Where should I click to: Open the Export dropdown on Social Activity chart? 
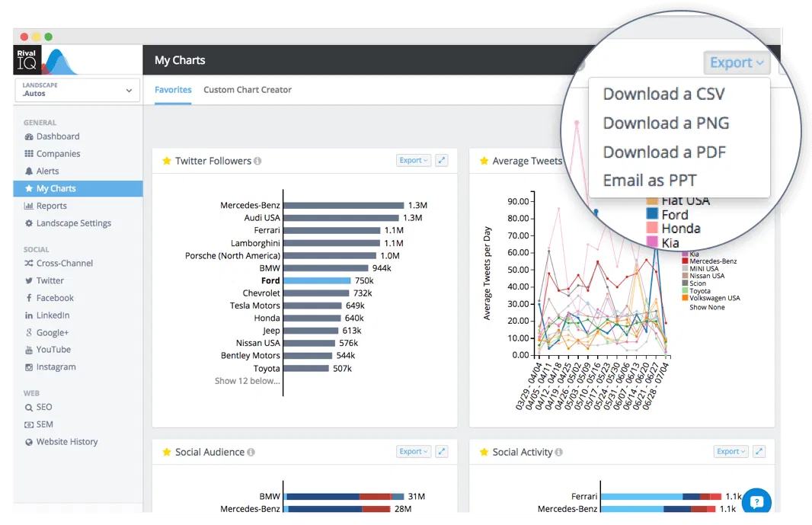[x=731, y=452]
